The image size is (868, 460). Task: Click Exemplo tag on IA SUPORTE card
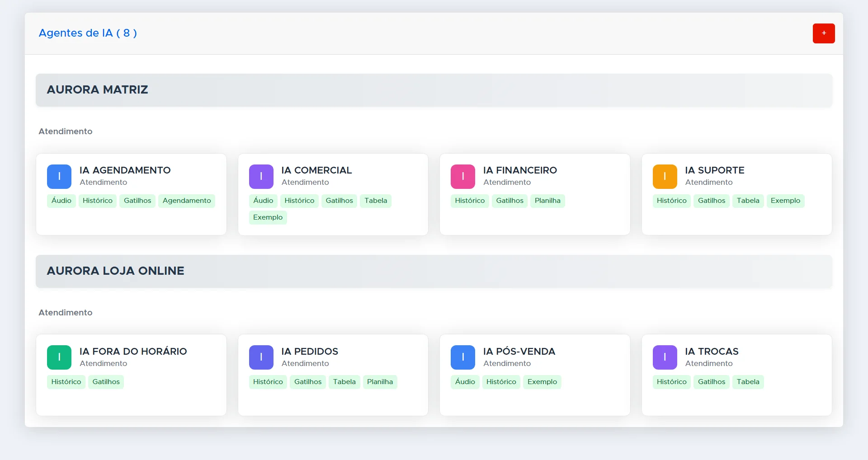point(785,201)
